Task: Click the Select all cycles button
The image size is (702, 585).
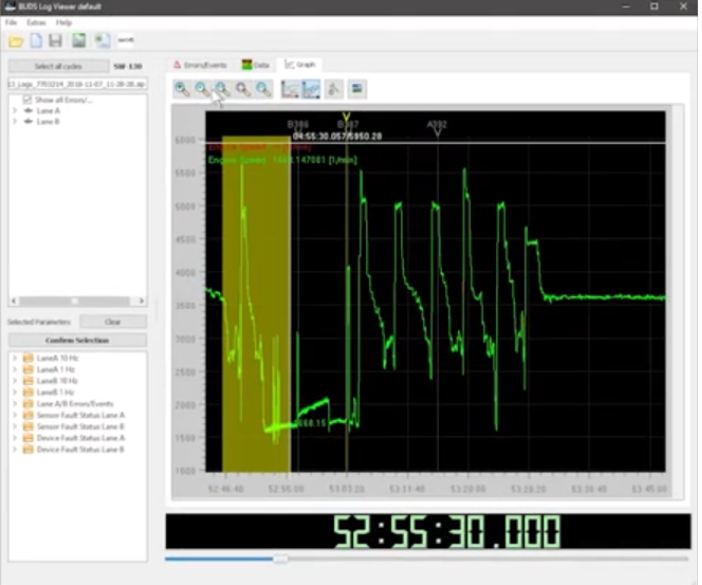Action: 58,66
